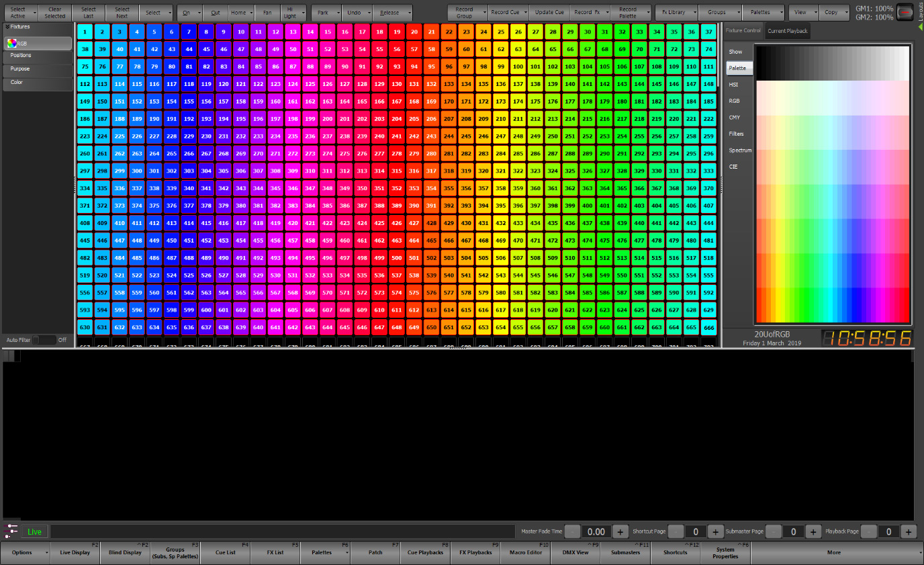Open the Park dropdown
Image resolution: width=924 pixels, height=565 pixels.
pos(326,13)
